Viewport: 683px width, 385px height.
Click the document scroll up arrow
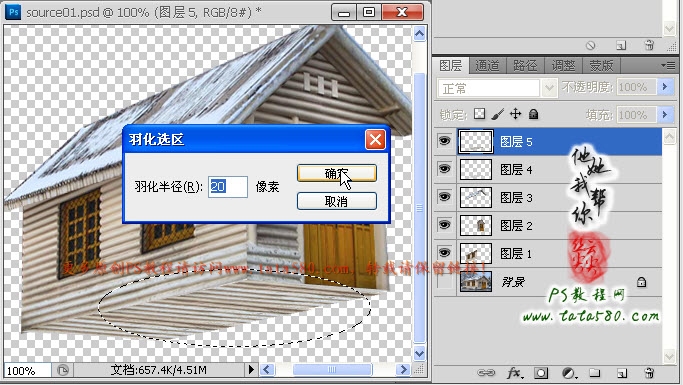coord(419,34)
